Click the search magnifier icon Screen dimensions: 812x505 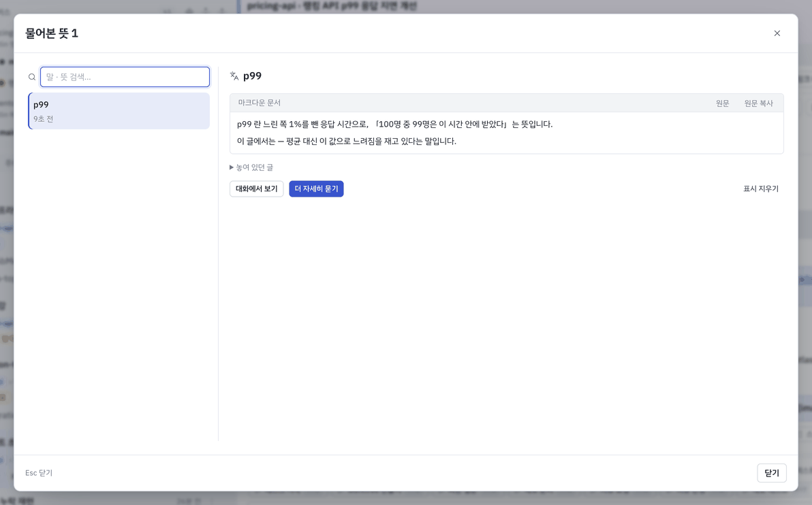pyautogui.click(x=32, y=77)
